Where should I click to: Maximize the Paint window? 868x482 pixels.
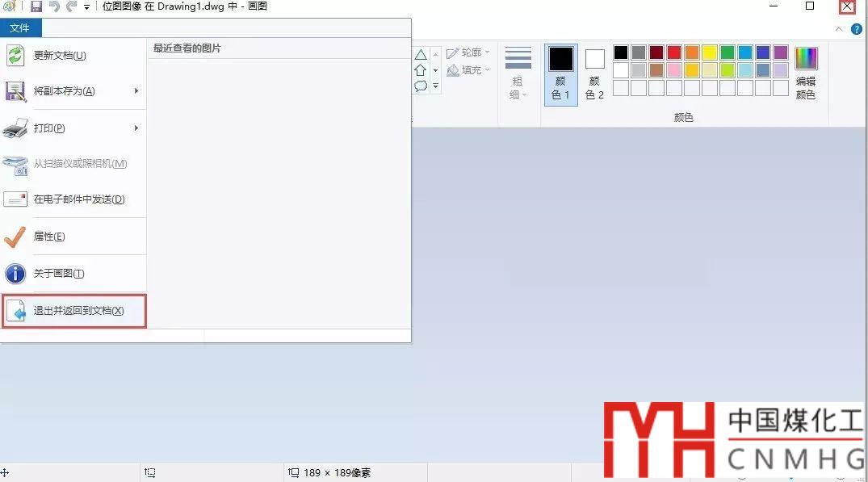pos(810,6)
